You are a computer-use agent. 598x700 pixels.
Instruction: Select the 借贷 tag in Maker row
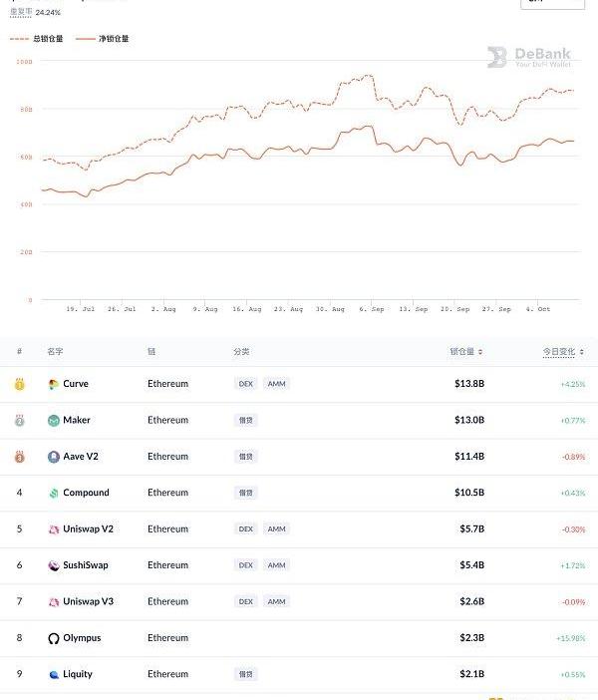click(x=245, y=420)
